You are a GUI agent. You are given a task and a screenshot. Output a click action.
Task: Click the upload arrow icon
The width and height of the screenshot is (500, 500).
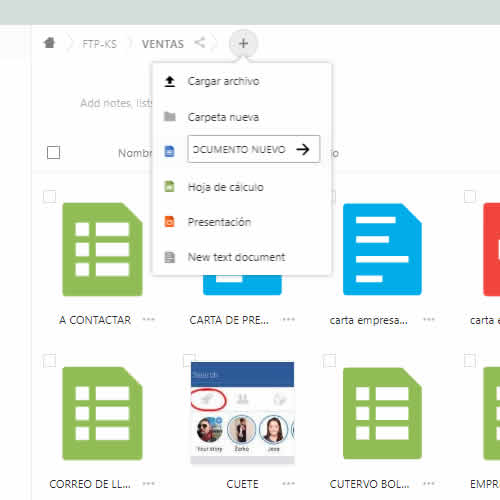(170, 81)
